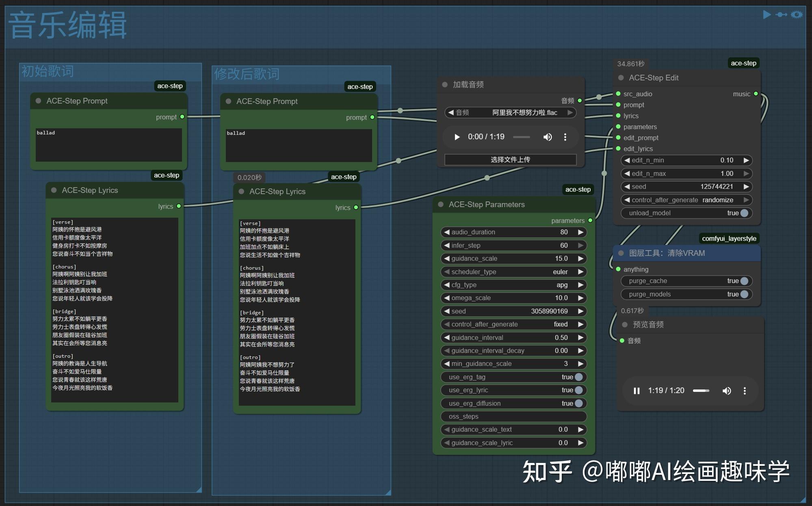The image size is (812, 506).
Task: Click the node-link icon in the top-right corner
Action: coord(782,15)
